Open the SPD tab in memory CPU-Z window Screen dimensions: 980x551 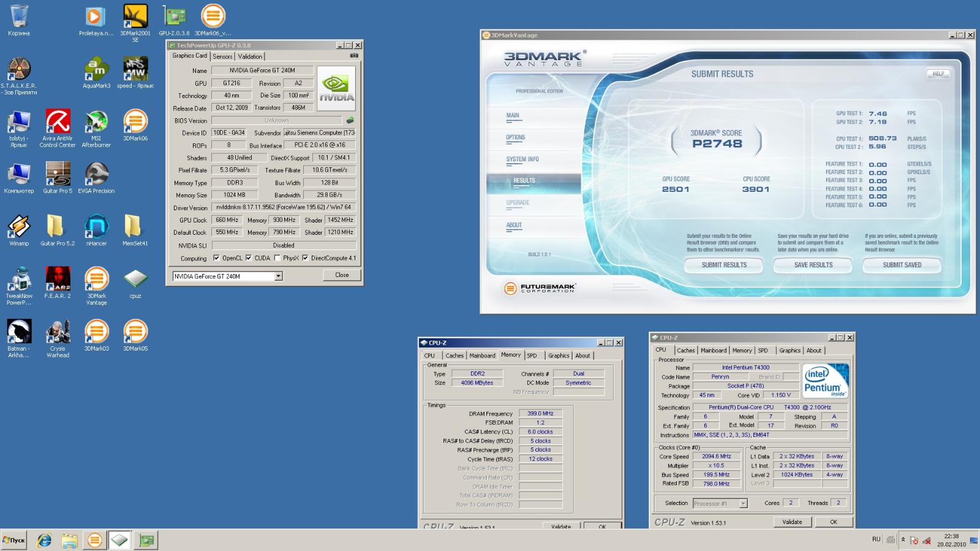532,355
